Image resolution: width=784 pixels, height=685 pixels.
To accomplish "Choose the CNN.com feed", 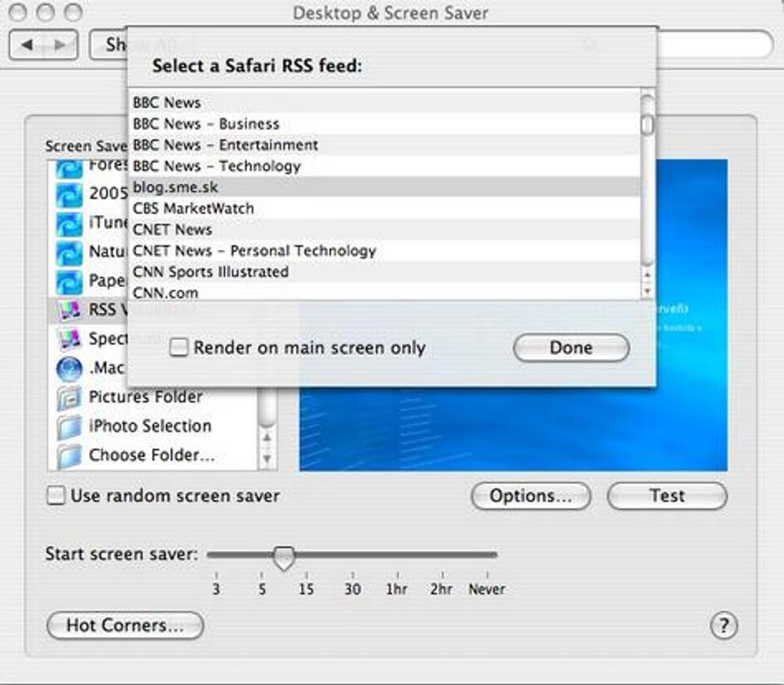I will click(385, 292).
